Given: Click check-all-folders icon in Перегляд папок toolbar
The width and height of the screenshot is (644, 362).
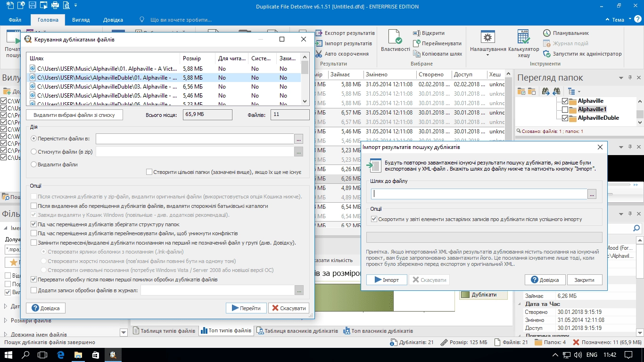Looking at the screenshot, I should click(x=521, y=91).
